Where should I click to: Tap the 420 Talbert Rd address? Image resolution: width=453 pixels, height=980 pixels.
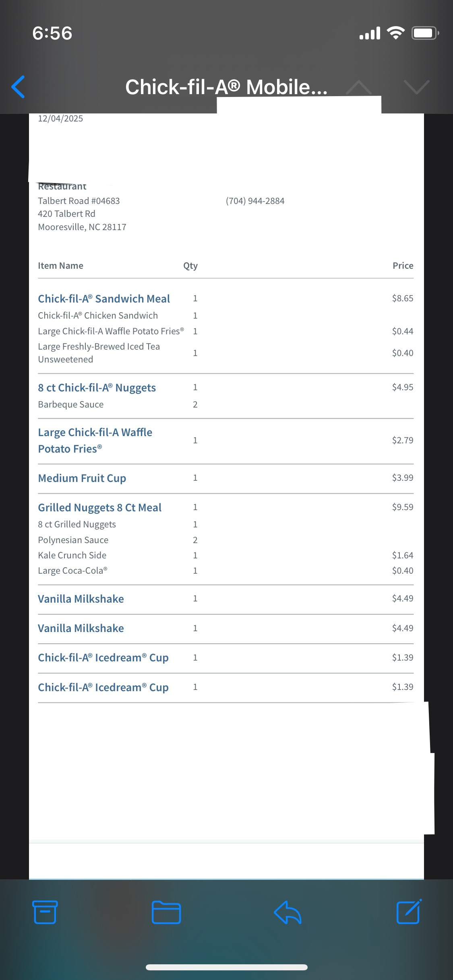coord(66,214)
